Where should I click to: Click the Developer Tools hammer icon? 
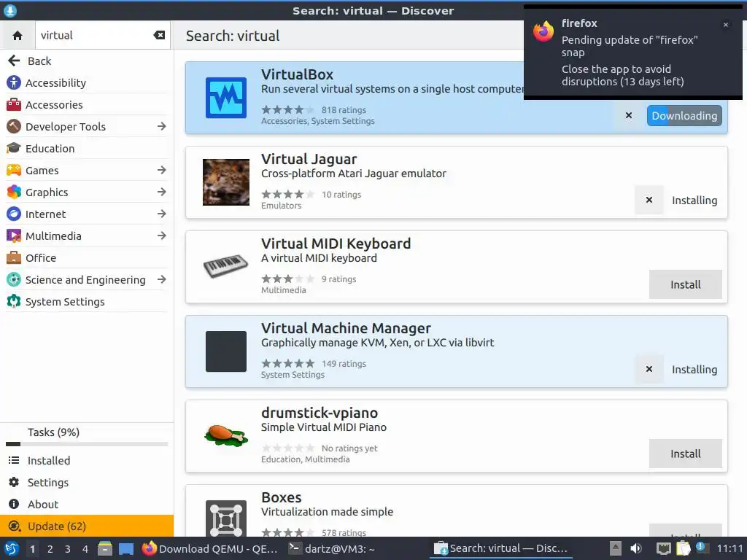(14, 127)
